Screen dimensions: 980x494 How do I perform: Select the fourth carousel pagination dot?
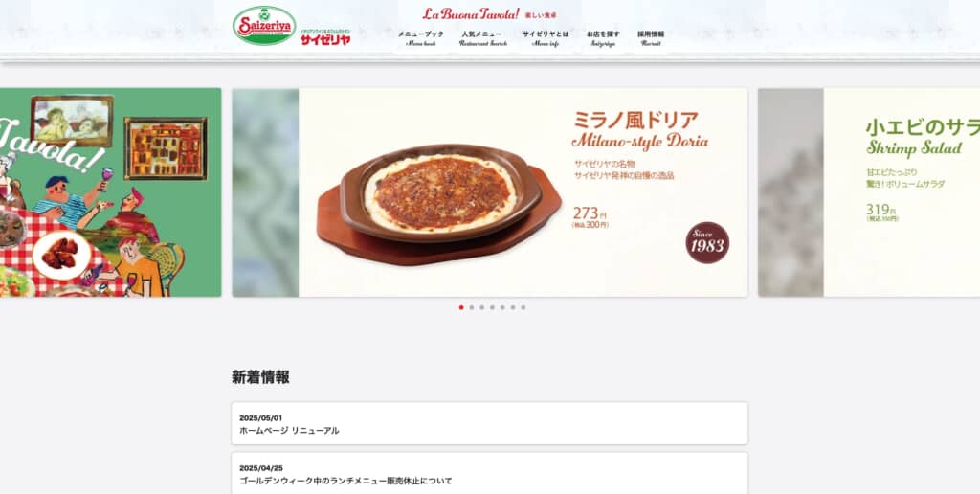[x=492, y=307]
